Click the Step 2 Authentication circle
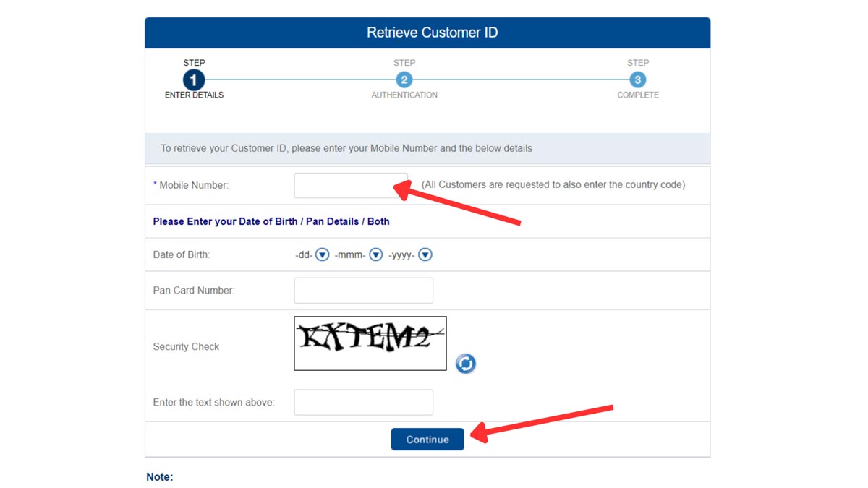The width and height of the screenshot is (868, 488). (404, 80)
